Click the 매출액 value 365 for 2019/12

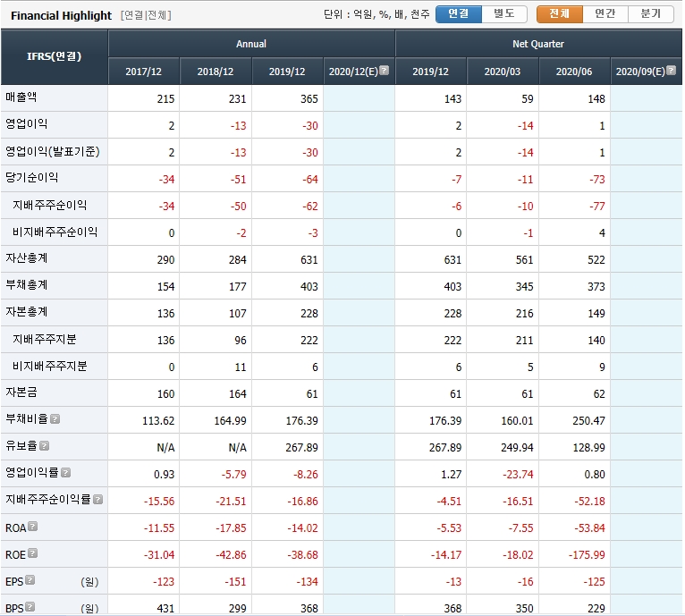[x=309, y=98]
